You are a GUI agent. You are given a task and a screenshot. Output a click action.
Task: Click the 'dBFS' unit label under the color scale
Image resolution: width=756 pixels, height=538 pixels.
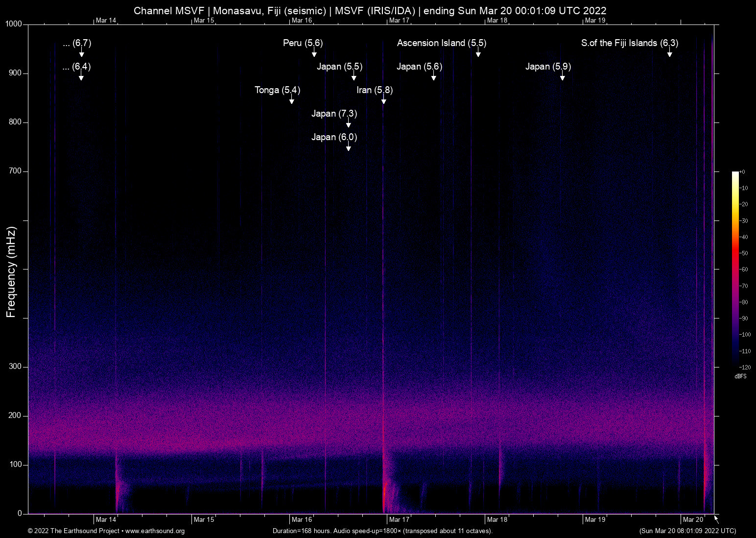[x=740, y=377]
